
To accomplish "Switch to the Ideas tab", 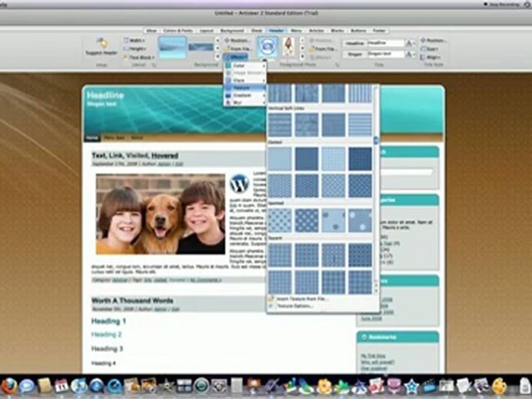I will (151, 30).
